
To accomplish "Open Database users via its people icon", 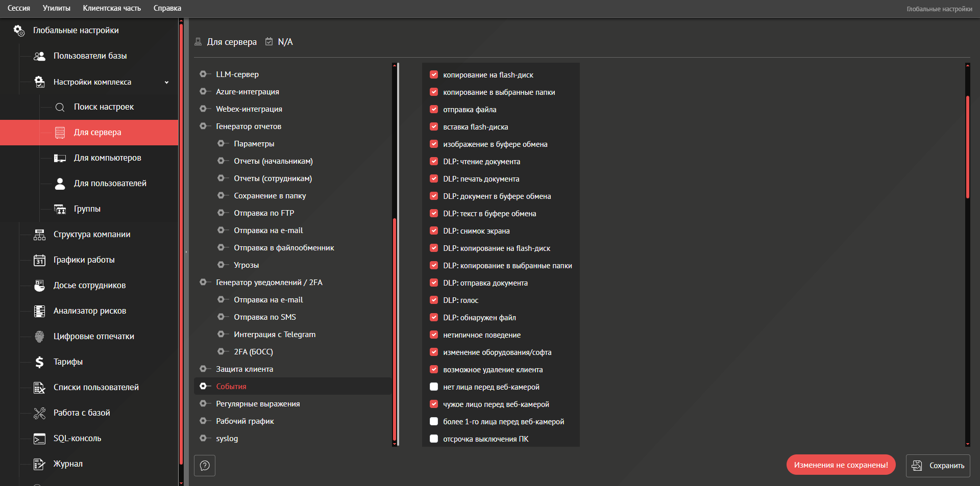I will (x=39, y=56).
